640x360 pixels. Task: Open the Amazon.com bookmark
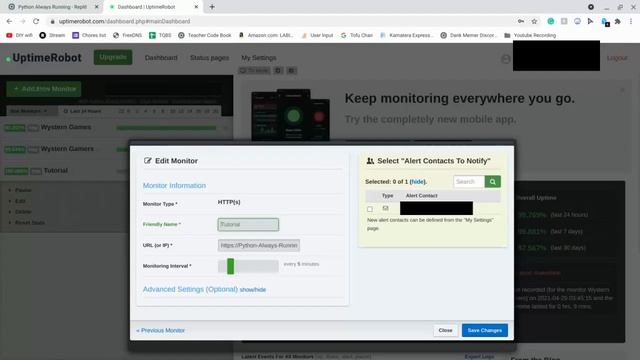(266, 35)
